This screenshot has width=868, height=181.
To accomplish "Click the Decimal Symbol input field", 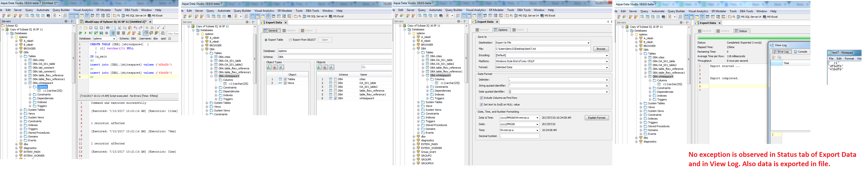I will (519, 136).
